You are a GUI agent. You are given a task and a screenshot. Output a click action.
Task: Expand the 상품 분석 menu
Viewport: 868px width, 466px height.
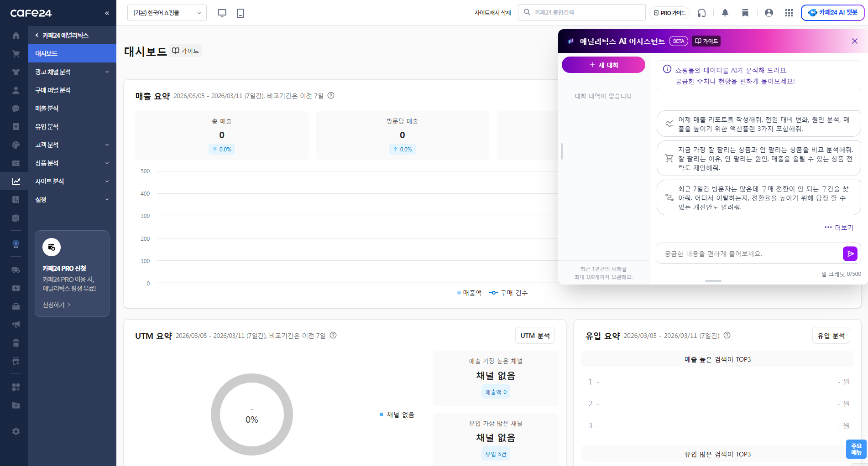point(72,163)
